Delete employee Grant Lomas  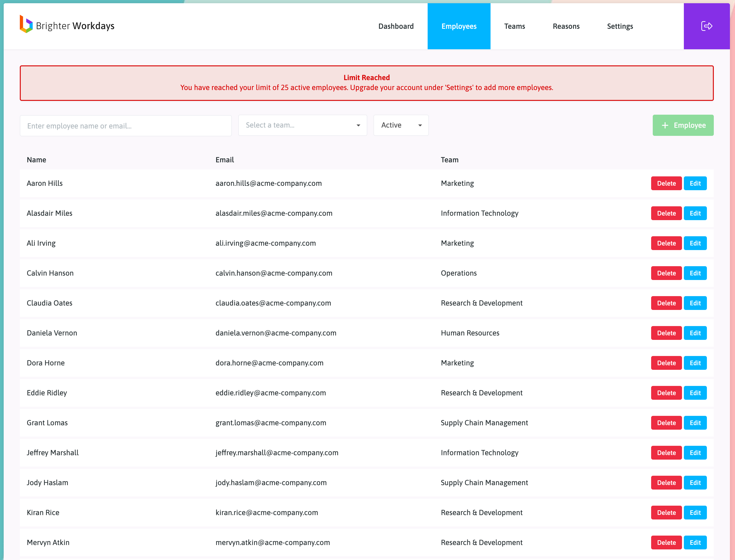click(666, 423)
